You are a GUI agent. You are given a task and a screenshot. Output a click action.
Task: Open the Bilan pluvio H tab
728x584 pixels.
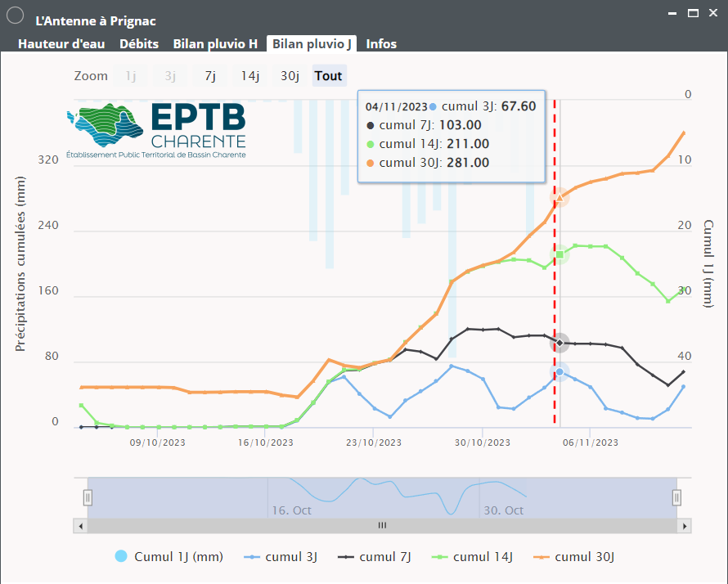[x=215, y=43]
